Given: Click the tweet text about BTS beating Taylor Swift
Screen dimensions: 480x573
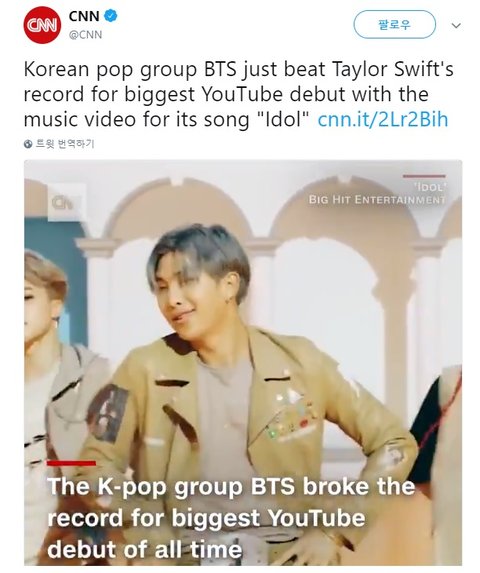Looking at the screenshot, I should 239,94.
